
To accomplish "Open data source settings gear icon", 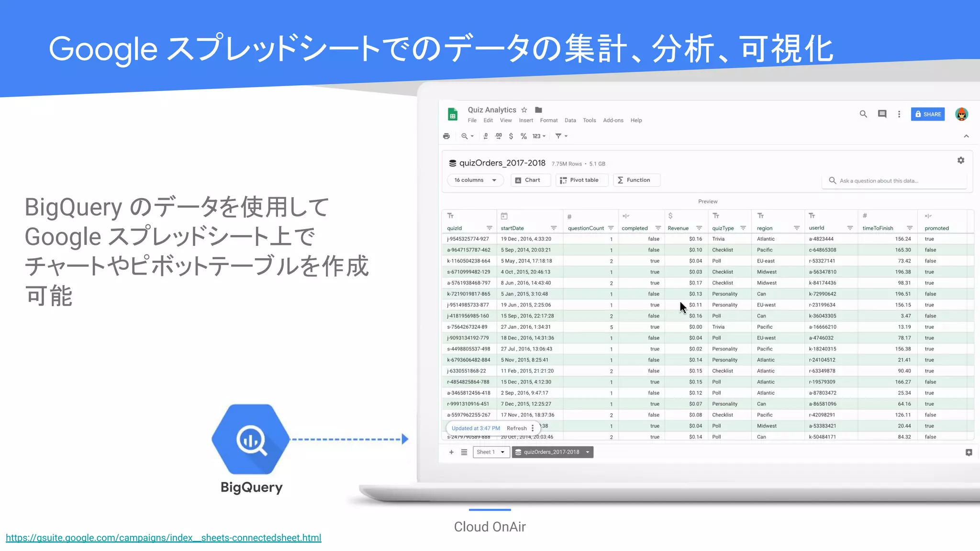I will click(960, 160).
